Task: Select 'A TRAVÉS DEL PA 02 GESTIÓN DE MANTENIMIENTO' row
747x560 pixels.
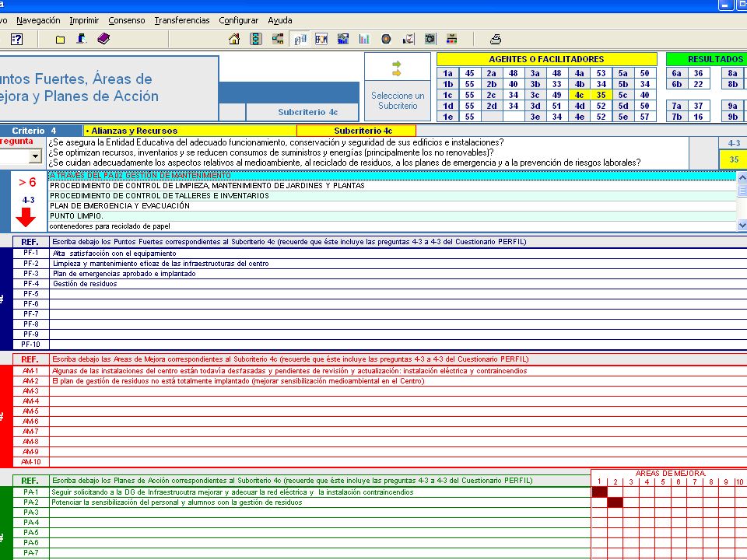Action: click(391, 176)
